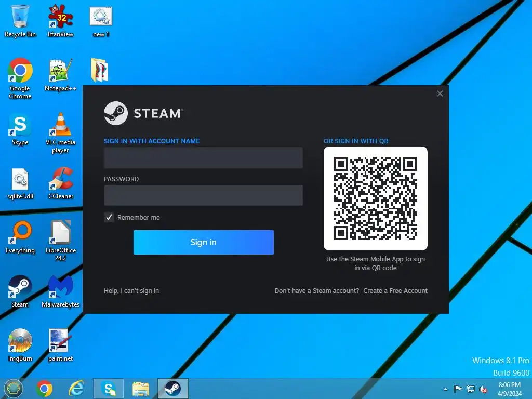Click the taskbar clock showing 8:06 PM
Viewport: 532px width, 399px height.
click(x=510, y=389)
